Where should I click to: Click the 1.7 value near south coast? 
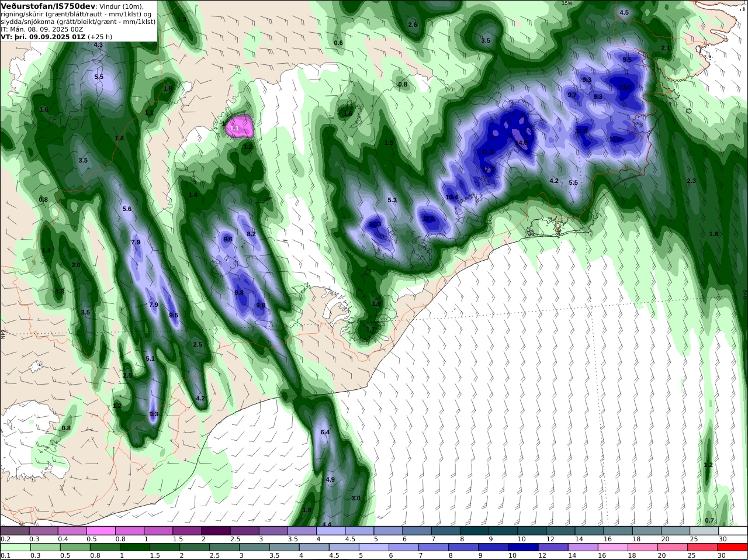click(370, 329)
